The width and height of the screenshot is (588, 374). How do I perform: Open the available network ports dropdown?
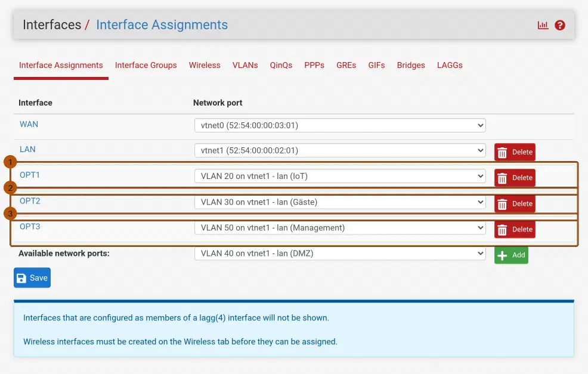pos(340,253)
